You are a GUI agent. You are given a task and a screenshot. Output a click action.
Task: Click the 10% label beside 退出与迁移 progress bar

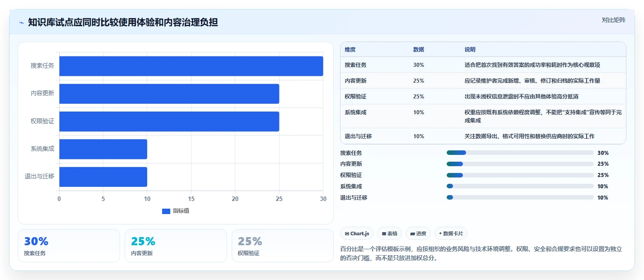pos(603,198)
